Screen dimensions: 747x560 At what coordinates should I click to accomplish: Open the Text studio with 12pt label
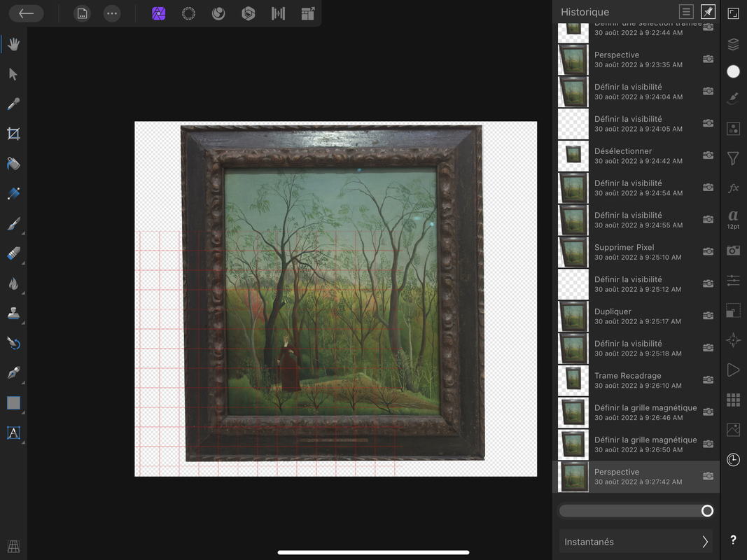tap(733, 219)
